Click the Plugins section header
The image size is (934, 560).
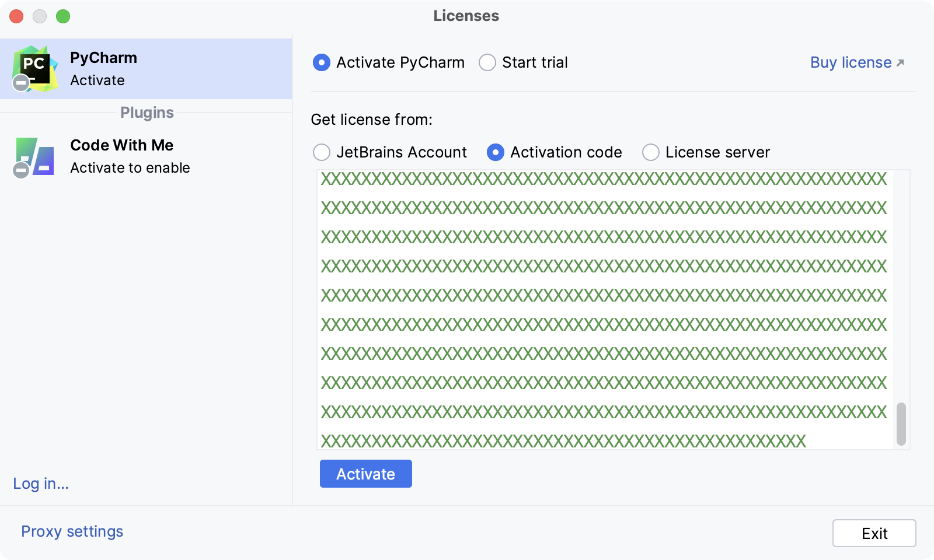pos(147,113)
